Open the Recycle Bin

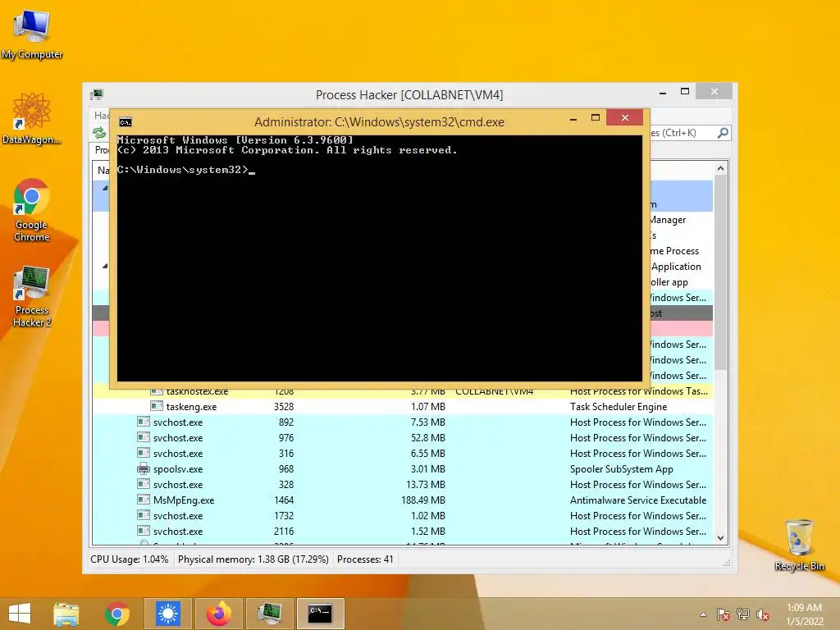(799, 545)
